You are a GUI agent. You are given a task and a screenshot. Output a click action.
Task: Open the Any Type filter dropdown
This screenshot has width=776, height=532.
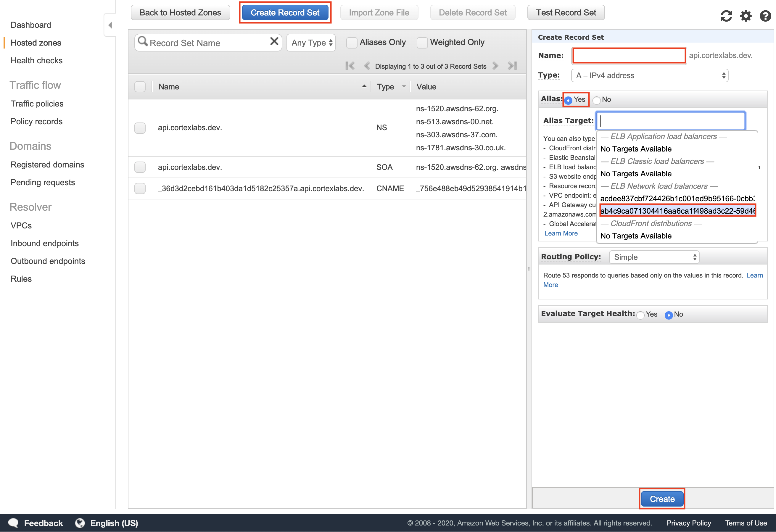(x=311, y=43)
